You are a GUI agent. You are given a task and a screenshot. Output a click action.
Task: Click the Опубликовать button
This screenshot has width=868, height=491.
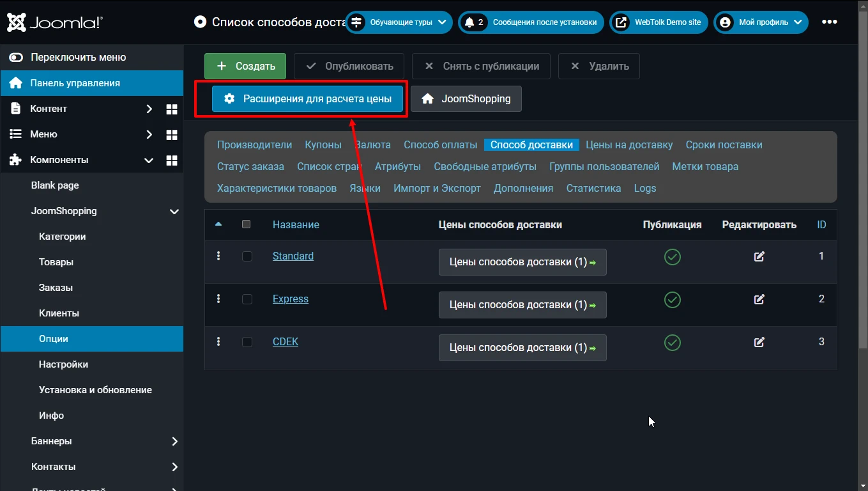click(349, 66)
